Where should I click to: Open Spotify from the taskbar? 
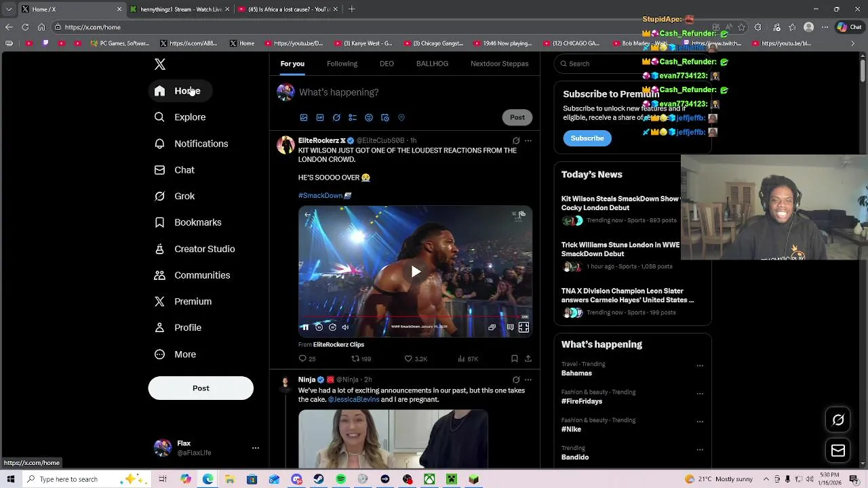point(341,479)
